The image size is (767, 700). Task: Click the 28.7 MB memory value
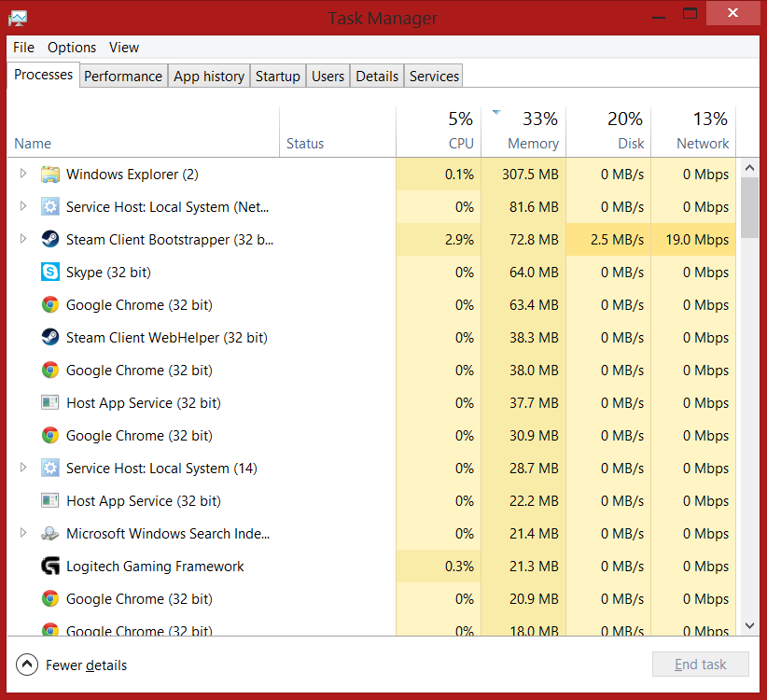(x=534, y=469)
